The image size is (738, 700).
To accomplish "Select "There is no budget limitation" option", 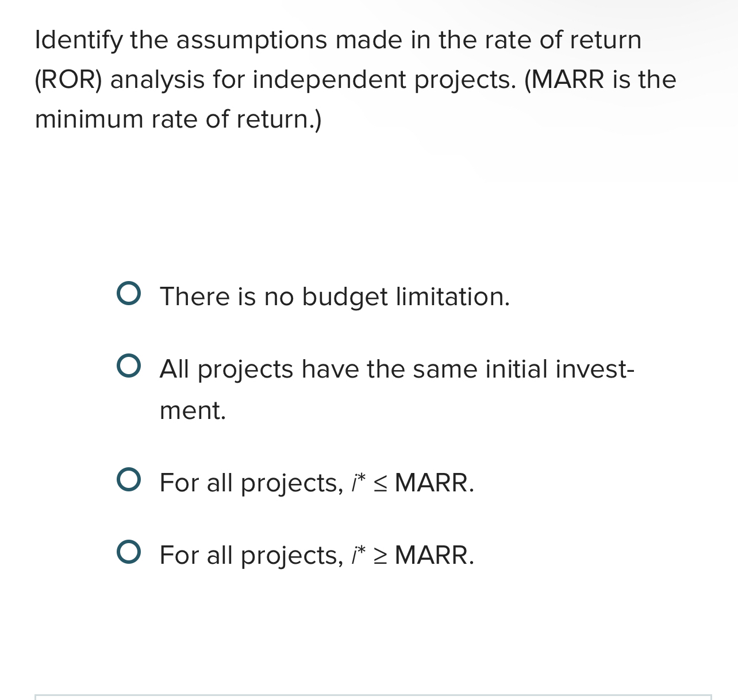I will tap(129, 294).
